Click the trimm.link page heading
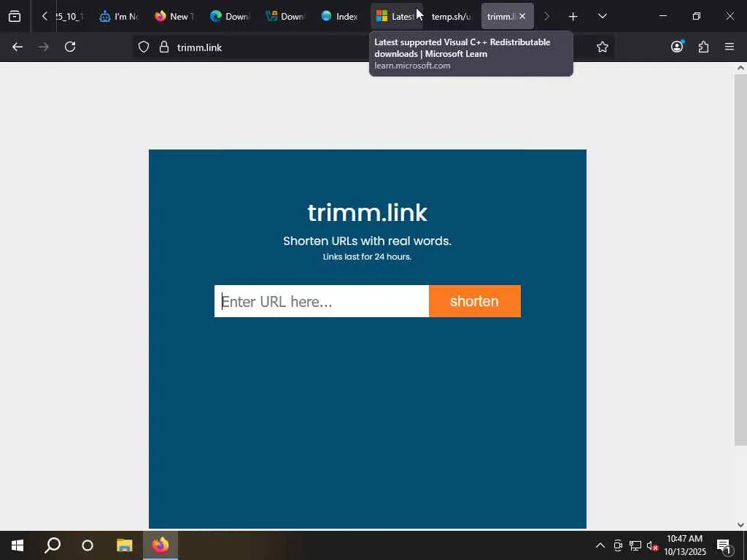The height and width of the screenshot is (560, 747). pyautogui.click(x=368, y=212)
